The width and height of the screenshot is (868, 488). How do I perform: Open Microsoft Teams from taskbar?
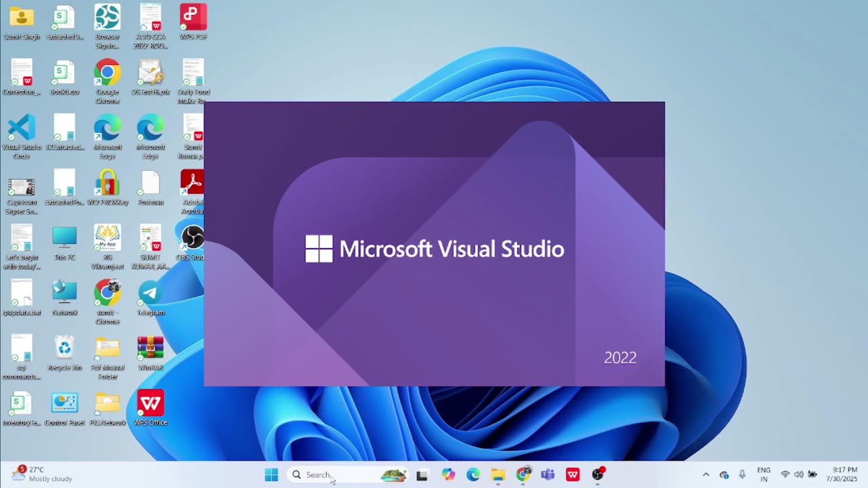pyautogui.click(x=548, y=474)
